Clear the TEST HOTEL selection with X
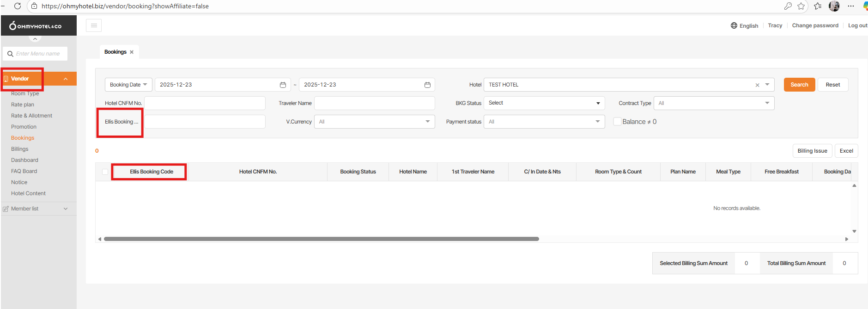Viewport: 868px width, 309px height. pyautogui.click(x=757, y=85)
